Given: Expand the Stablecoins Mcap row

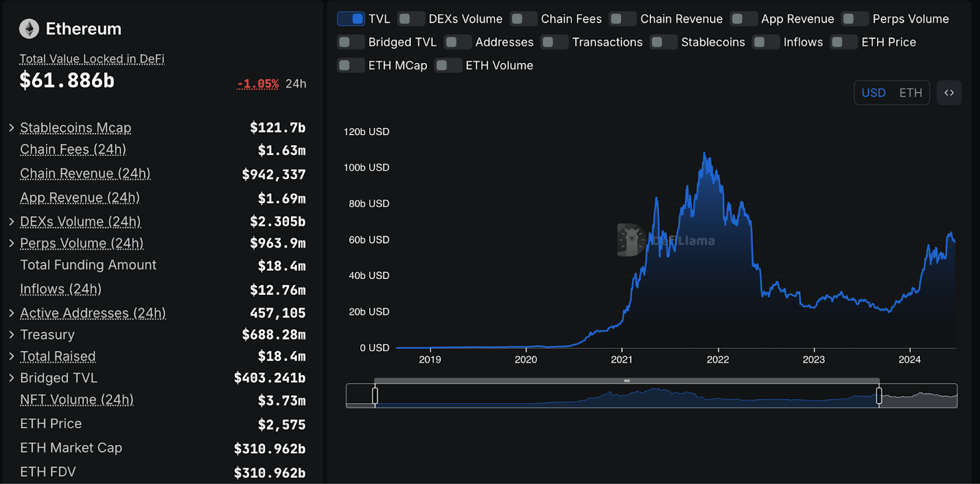Looking at the screenshot, I should (x=12, y=127).
